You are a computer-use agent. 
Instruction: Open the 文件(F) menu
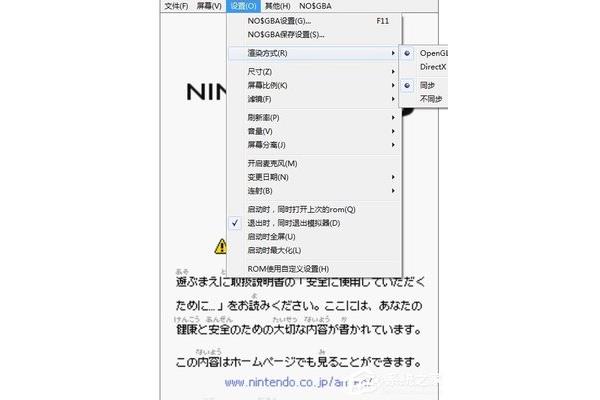(176, 6)
